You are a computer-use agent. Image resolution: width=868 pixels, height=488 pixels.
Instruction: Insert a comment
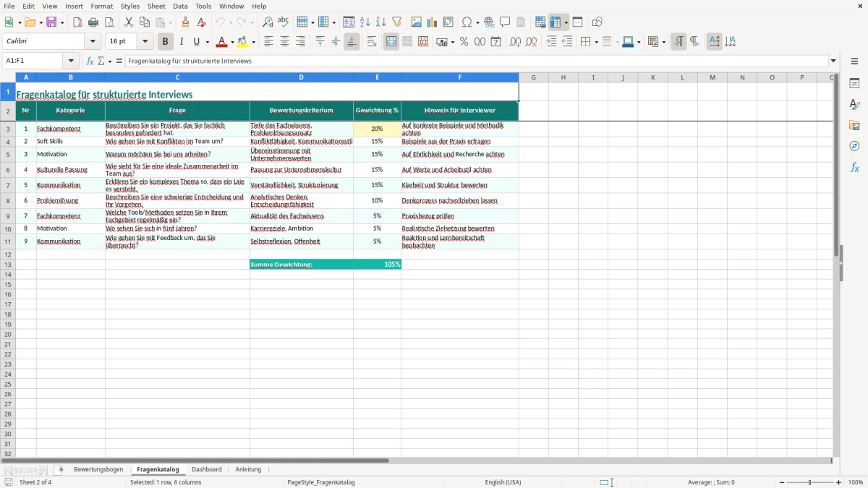[505, 22]
